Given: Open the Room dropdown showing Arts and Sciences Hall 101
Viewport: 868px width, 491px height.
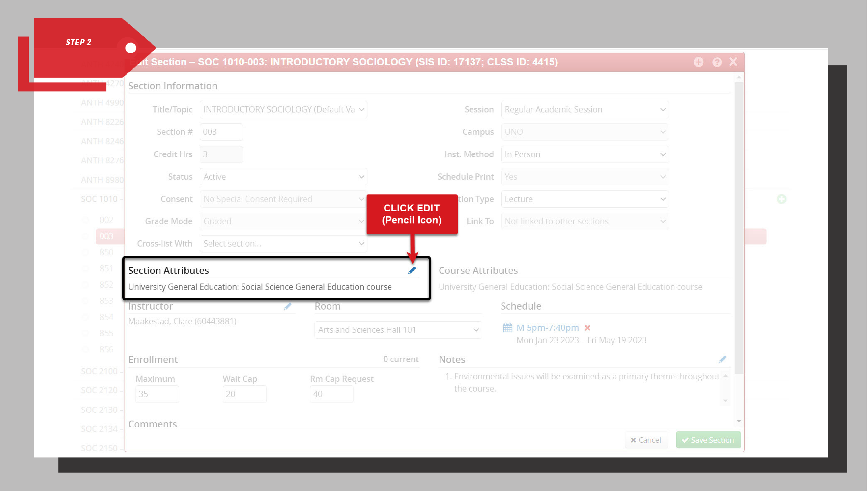Looking at the screenshot, I should [398, 329].
